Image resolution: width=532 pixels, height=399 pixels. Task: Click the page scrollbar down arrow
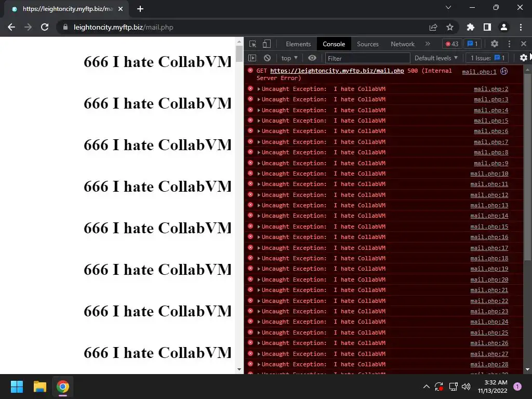239,369
